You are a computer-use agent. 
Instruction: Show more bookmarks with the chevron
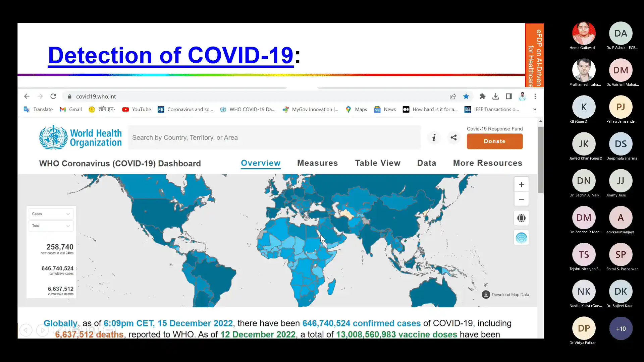pyautogui.click(x=535, y=109)
